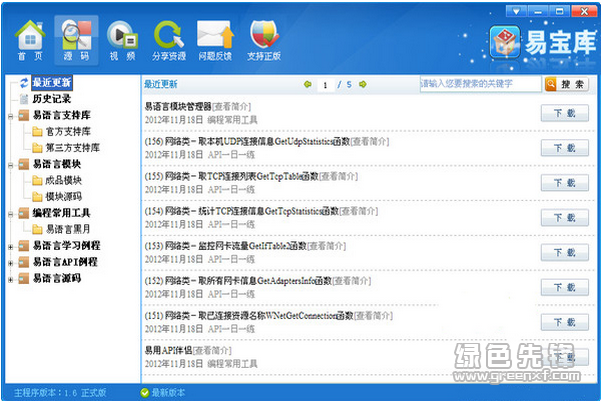Expand the 易语言API例程 tree node

[11, 263]
